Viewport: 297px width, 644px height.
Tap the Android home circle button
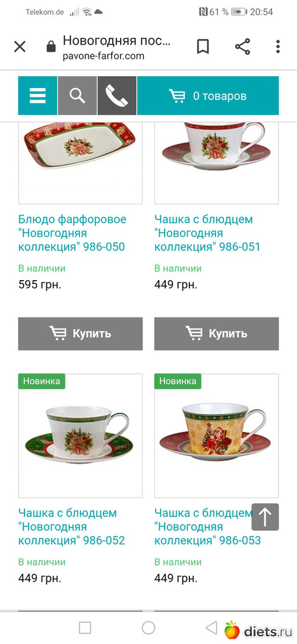point(148,627)
